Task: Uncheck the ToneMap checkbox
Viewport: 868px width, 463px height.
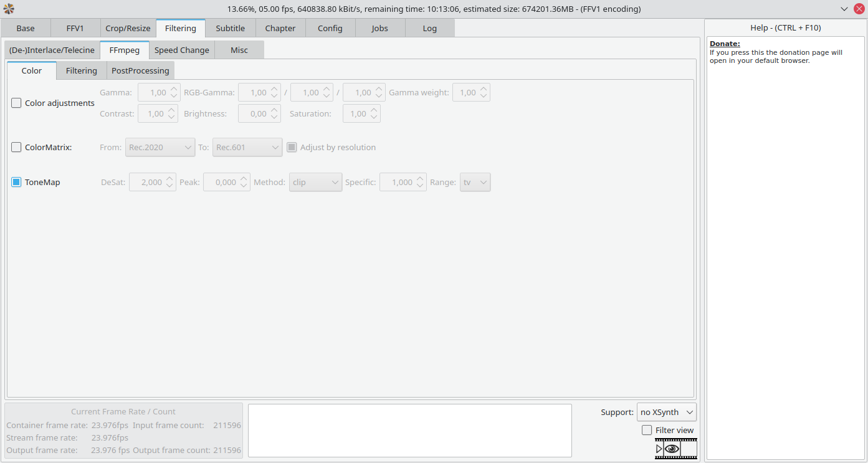Action: [17, 183]
